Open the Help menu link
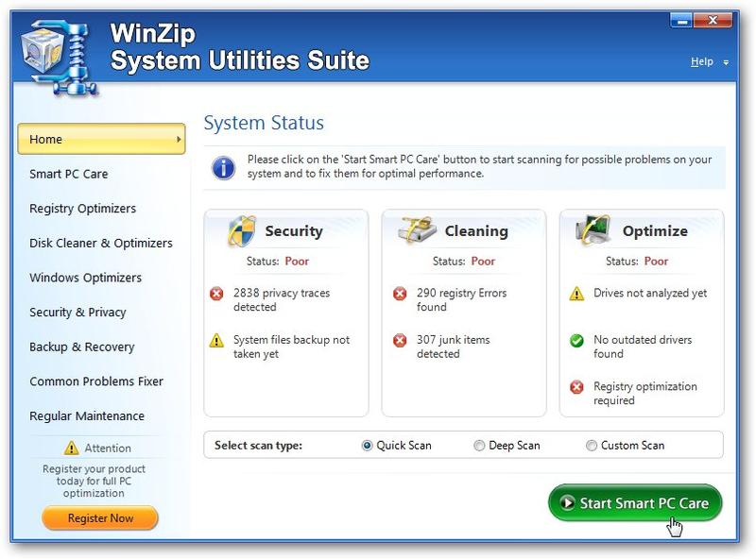The height and width of the screenshot is (559, 756). [x=701, y=61]
